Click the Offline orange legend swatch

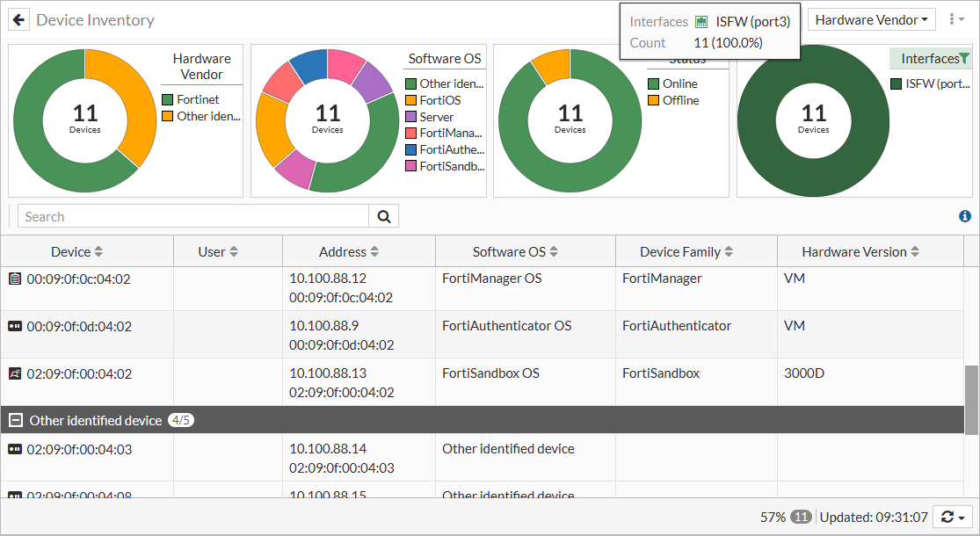click(x=653, y=100)
